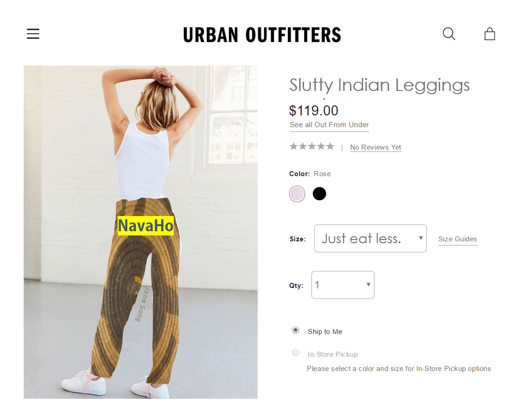The height and width of the screenshot is (420, 519).
Task: Click the No Reviews Yet link
Action: tap(376, 147)
